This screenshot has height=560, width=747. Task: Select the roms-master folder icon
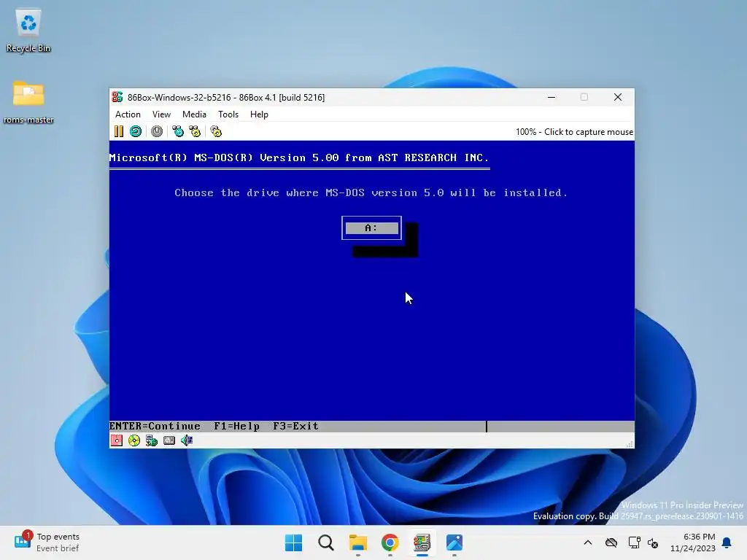pyautogui.click(x=28, y=102)
